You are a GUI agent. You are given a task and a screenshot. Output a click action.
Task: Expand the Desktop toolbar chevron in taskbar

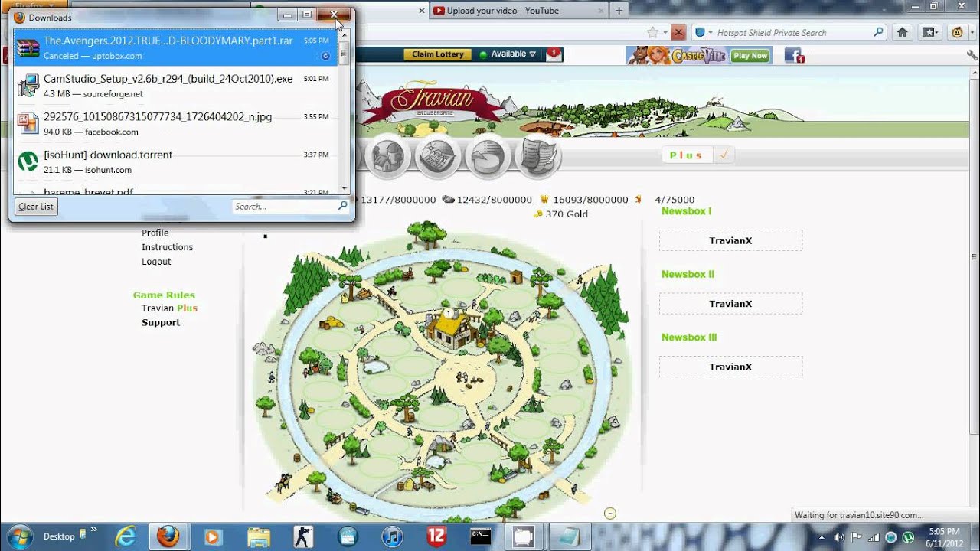pos(94,530)
